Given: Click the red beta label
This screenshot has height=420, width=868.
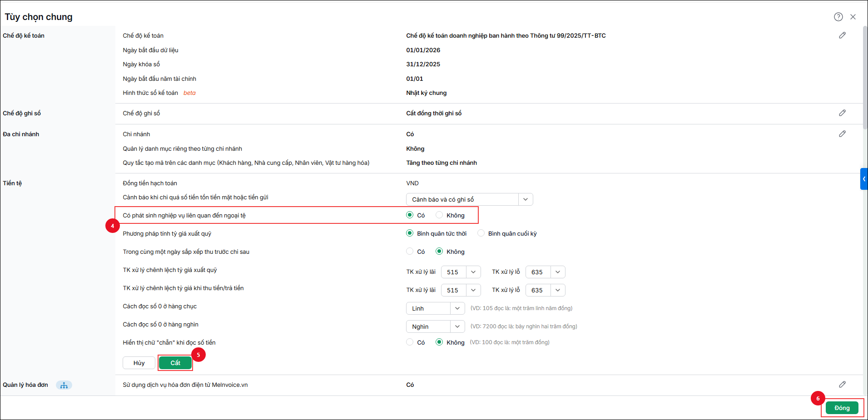Looking at the screenshot, I should 189,93.
